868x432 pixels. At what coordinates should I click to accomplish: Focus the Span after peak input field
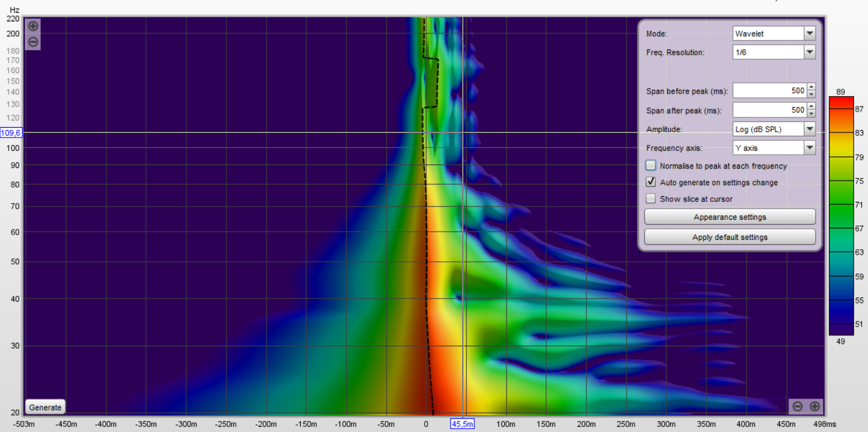pyautogui.click(x=769, y=110)
